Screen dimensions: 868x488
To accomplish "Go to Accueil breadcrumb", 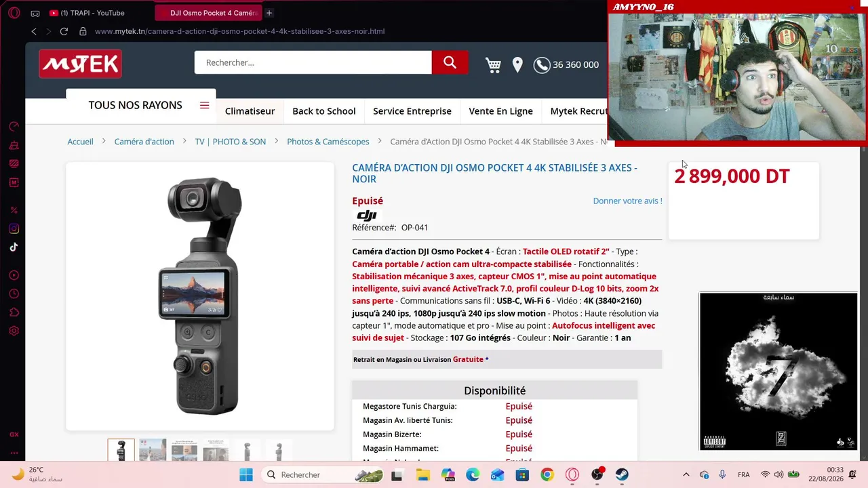I will [x=80, y=142].
